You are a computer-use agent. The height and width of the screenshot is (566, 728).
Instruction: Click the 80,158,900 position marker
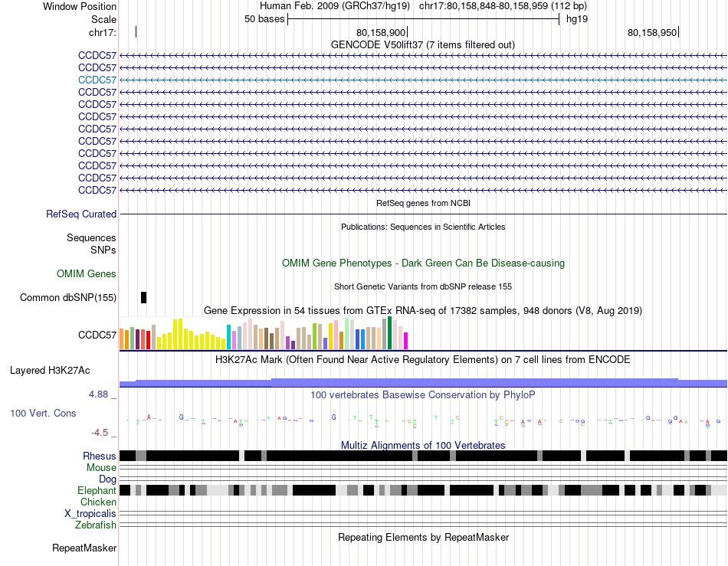pos(382,32)
